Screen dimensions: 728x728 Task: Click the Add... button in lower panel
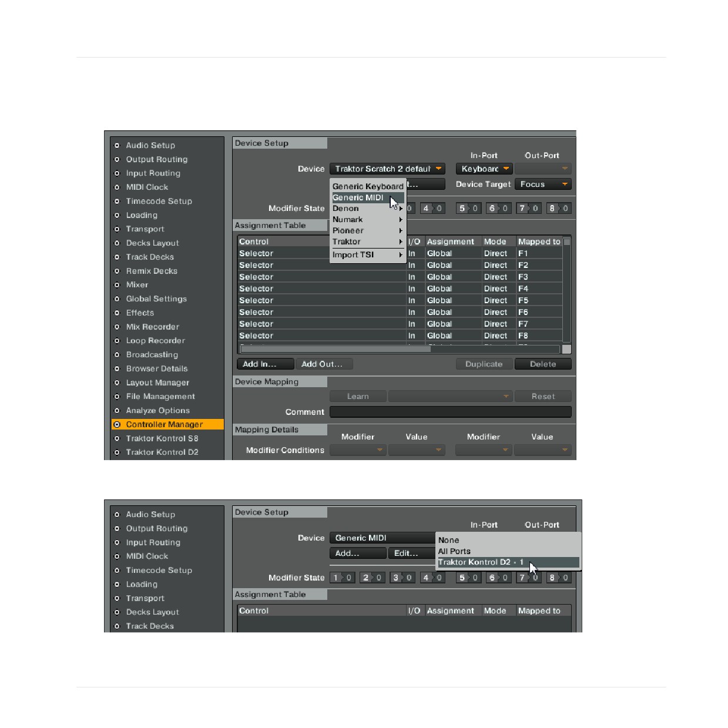pyautogui.click(x=358, y=553)
